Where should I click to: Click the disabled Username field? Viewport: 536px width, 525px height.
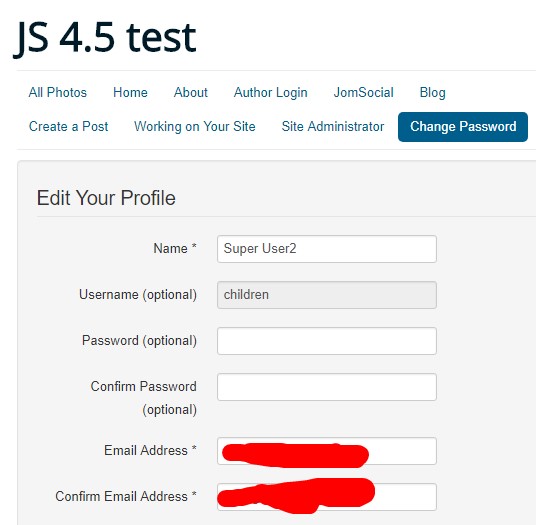tap(327, 295)
